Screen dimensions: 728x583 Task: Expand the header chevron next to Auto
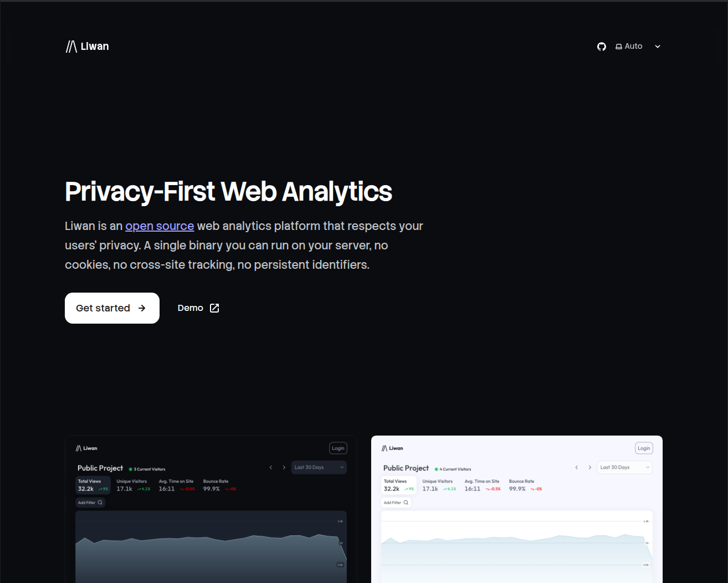coord(658,47)
